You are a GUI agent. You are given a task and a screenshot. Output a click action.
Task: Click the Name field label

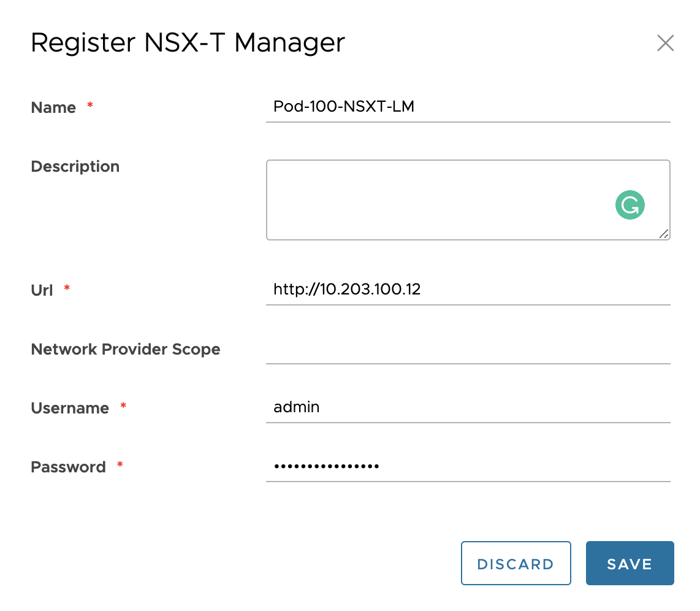coord(53,107)
